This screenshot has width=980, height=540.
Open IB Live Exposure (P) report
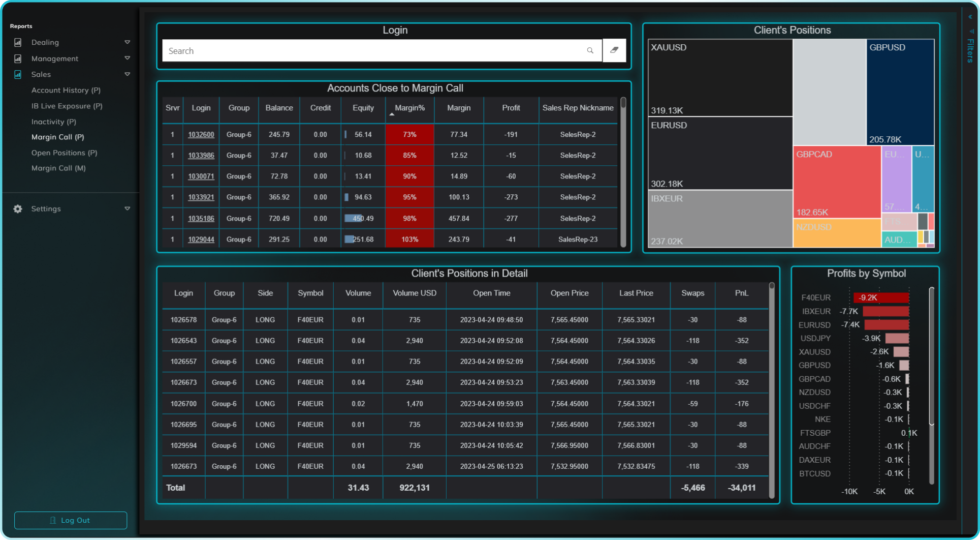click(x=67, y=106)
